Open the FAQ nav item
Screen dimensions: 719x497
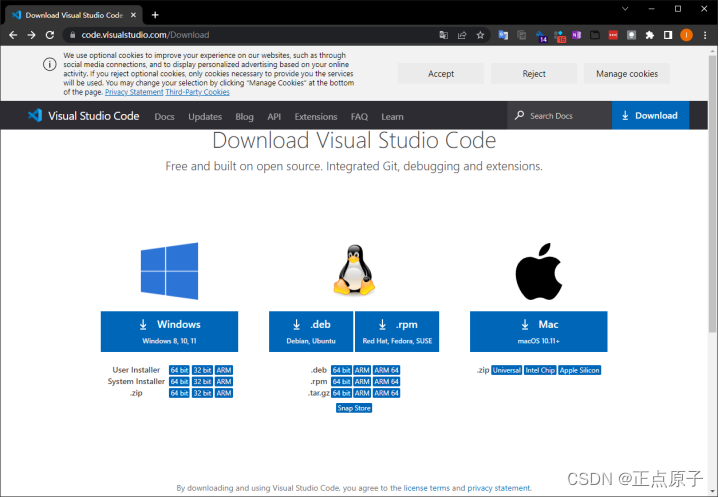[360, 116]
